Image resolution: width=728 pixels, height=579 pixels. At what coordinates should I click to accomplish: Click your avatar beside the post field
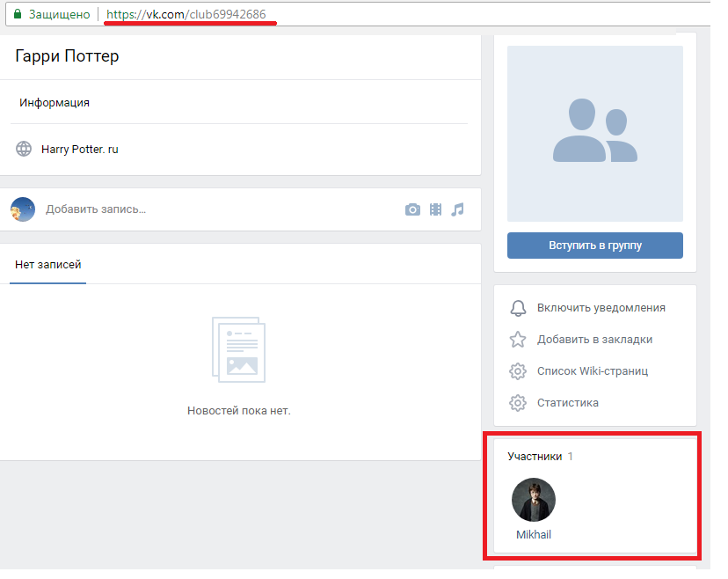tap(23, 209)
